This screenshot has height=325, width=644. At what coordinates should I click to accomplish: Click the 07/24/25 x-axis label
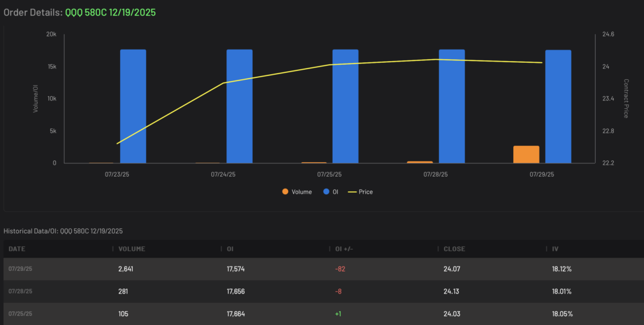coord(223,174)
